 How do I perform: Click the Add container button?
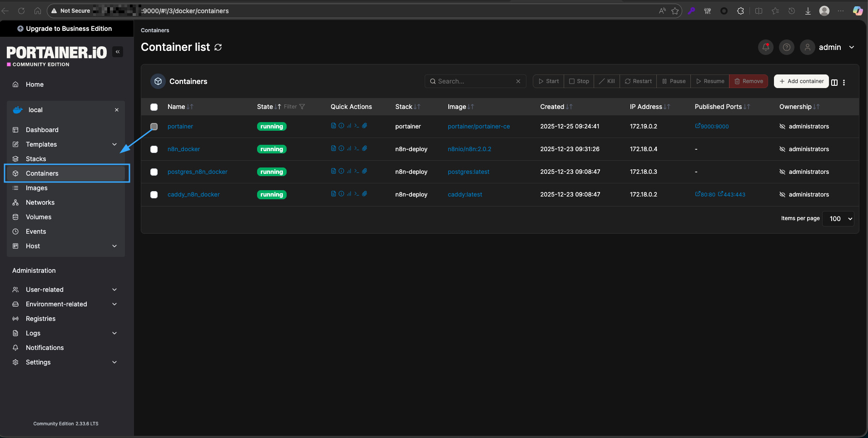(801, 81)
